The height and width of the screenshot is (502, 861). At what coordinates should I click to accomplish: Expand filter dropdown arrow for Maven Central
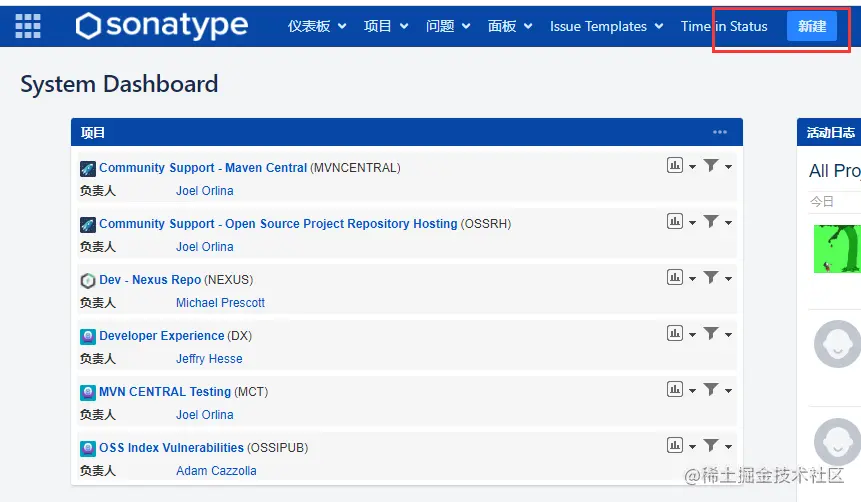[x=729, y=167]
